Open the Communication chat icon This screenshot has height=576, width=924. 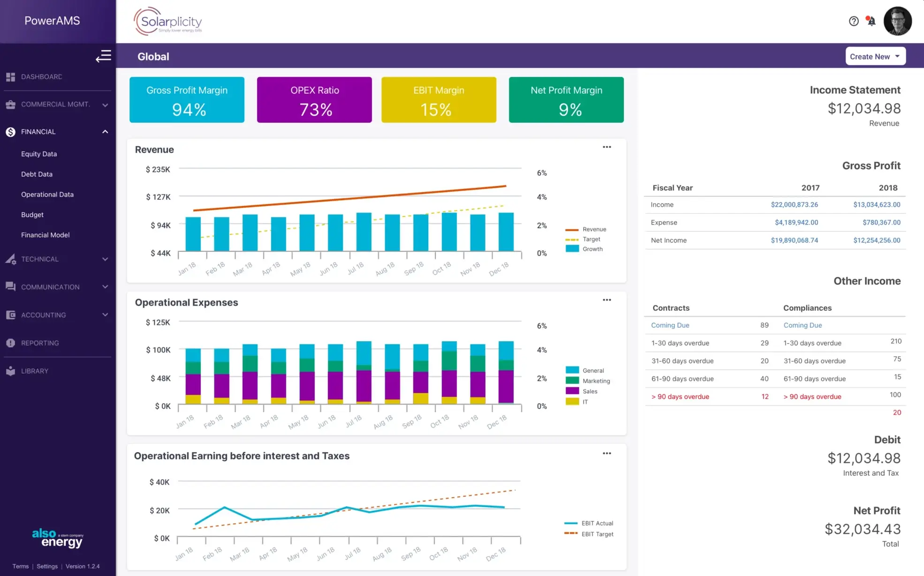click(10, 286)
